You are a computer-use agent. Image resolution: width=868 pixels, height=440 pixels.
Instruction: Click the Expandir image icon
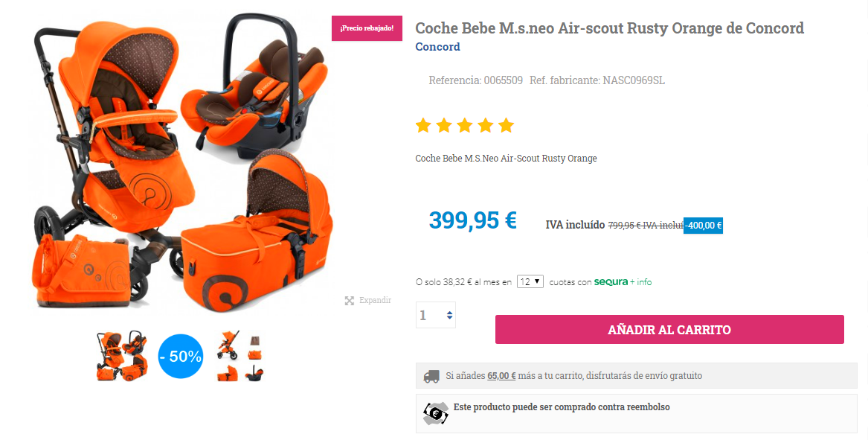tap(350, 300)
